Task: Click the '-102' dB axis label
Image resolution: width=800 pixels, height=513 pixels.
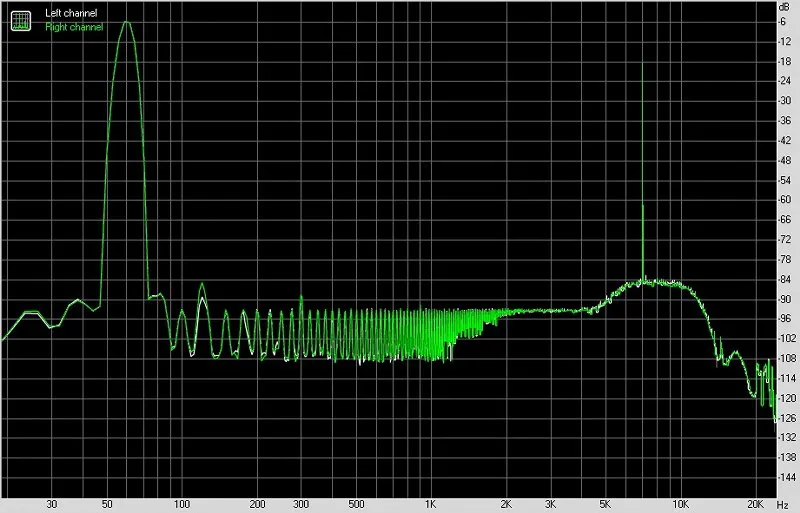Action: [x=787, y=338]
